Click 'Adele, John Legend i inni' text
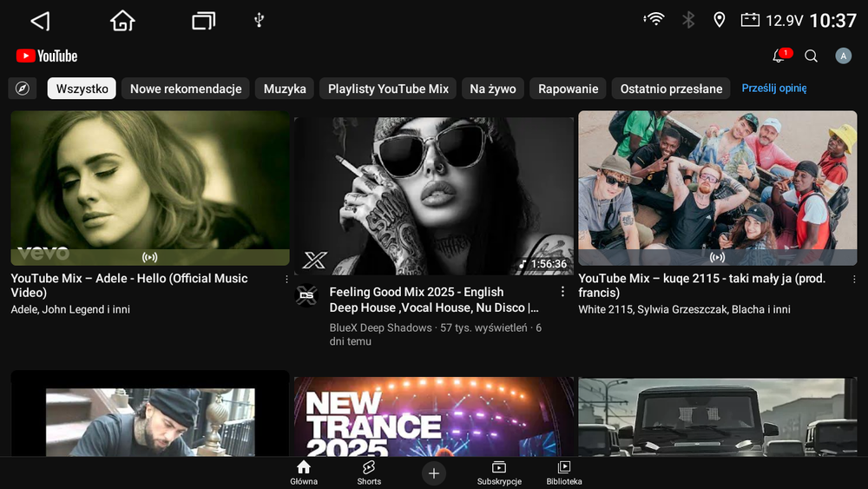The width and height of the screenshot is (868, 489). pyautogui.click(x=70, y=309)
